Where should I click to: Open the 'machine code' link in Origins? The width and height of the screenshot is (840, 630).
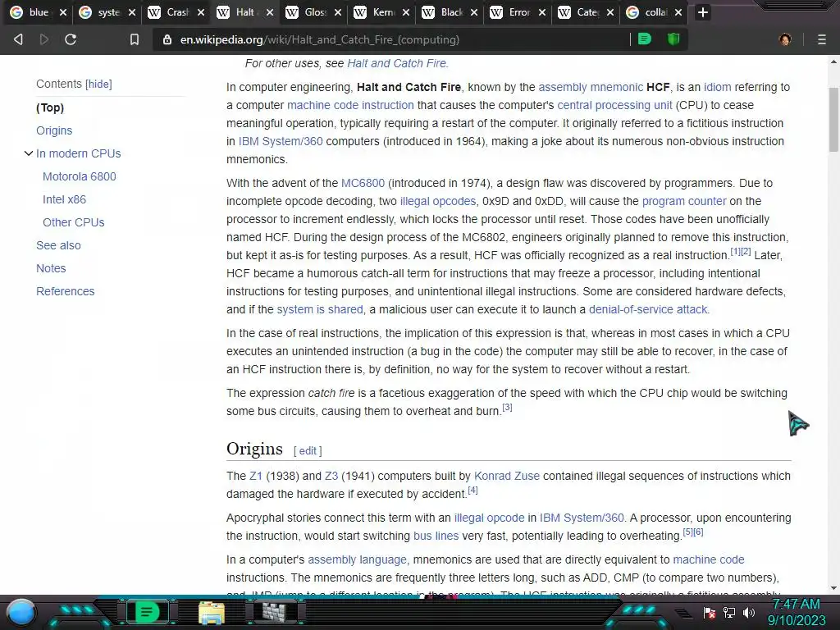(709, 559)
